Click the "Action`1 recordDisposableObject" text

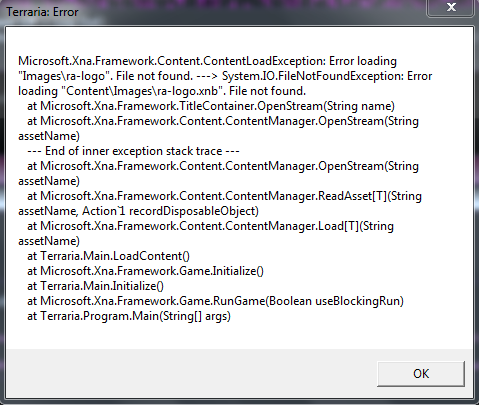point(169,211)
